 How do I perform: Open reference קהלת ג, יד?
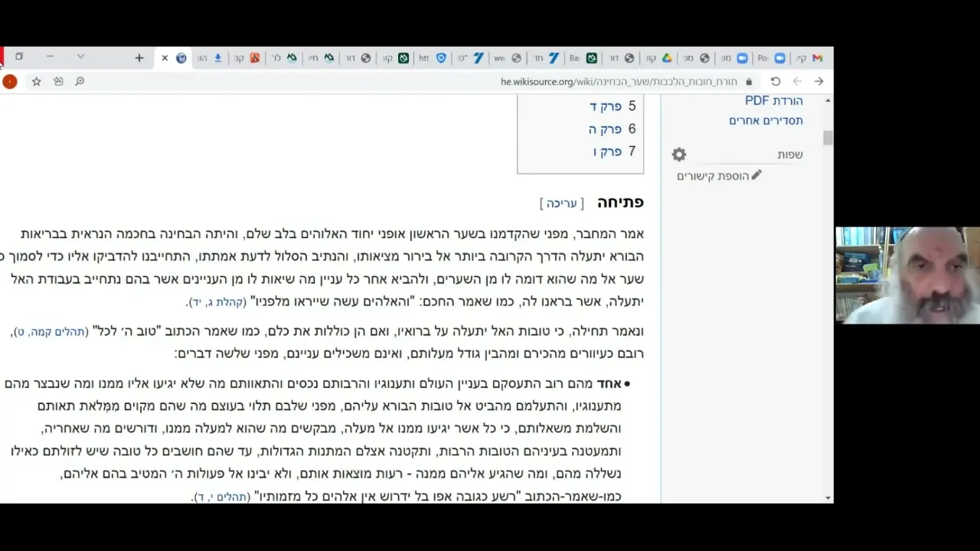pos(217,302)
